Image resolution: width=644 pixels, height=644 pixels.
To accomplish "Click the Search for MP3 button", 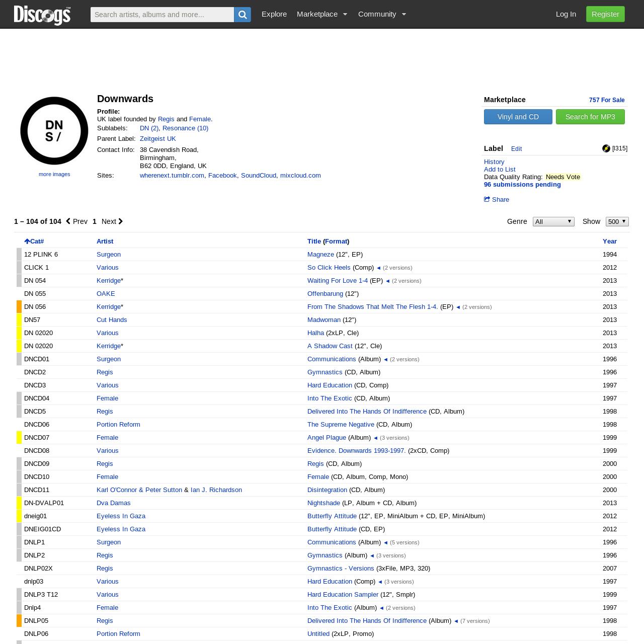I will tap(590, 117).
